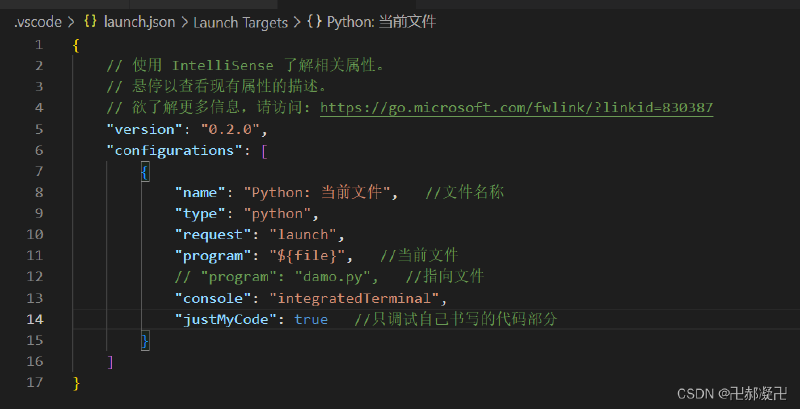Image resolution: width=800 pixels, height=409 pixels.
Task: Click line number 1 in the gutter
Action: pyautogui.click(x=39, y=45)
